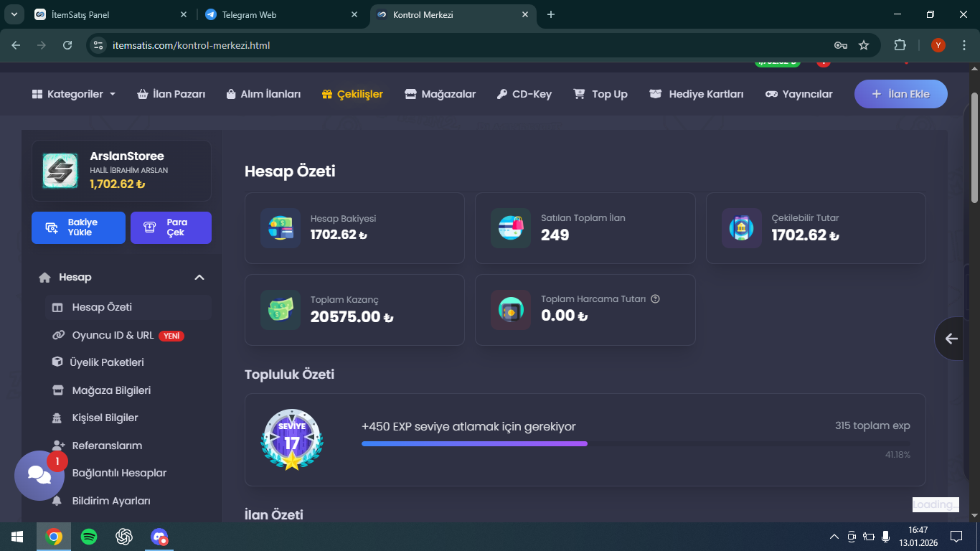Click the Çekilebilir Tutar bank icon
Viewport: 980px width, 551px height.
pos(742,228)
